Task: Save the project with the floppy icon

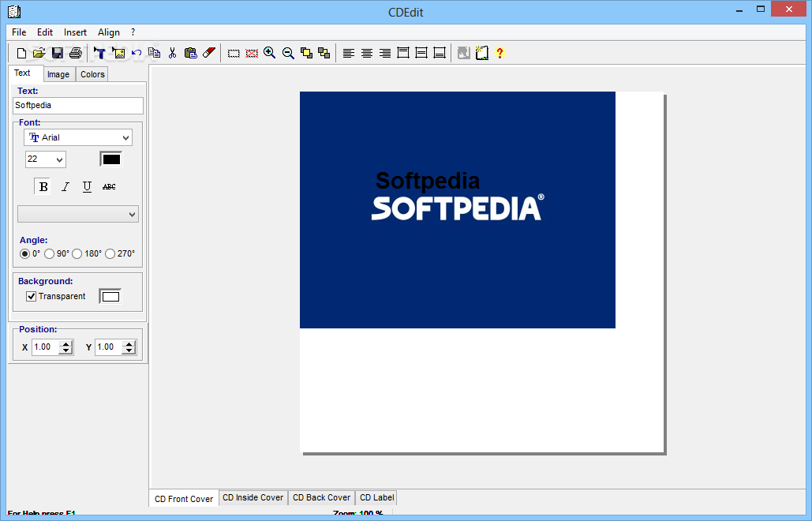Action: [x=58, y=53]
